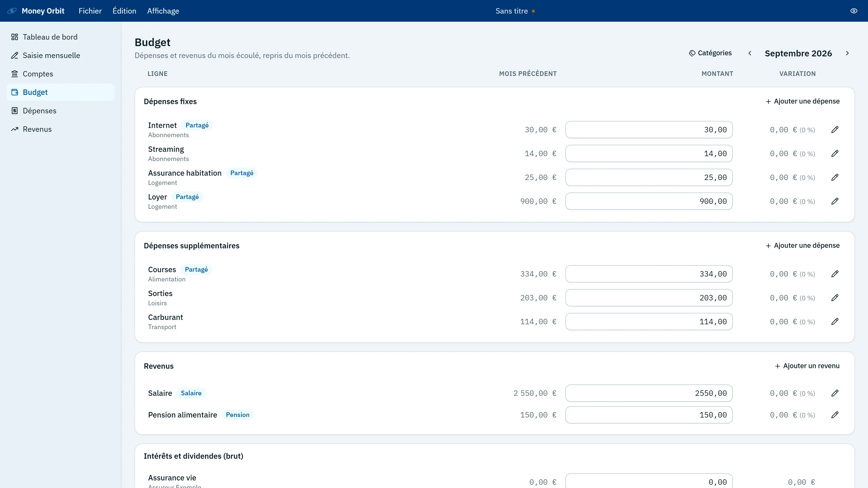Focus the Loyer amount field 900,00
This screenshot has height=488, width=868.
649,201
